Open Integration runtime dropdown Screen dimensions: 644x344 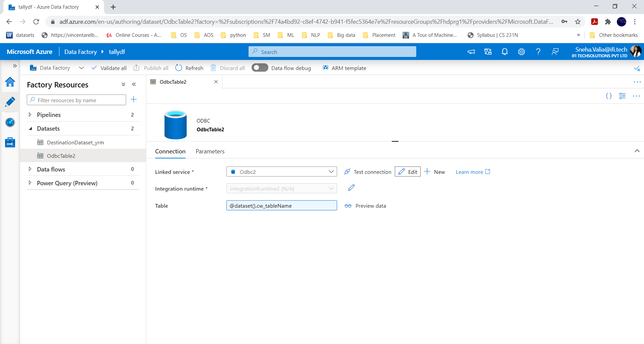point(282,189)
